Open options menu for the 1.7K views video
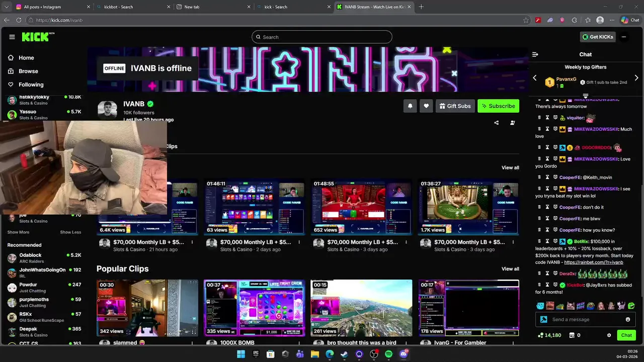Screen dimensions: 644x362 click(513, 242)
